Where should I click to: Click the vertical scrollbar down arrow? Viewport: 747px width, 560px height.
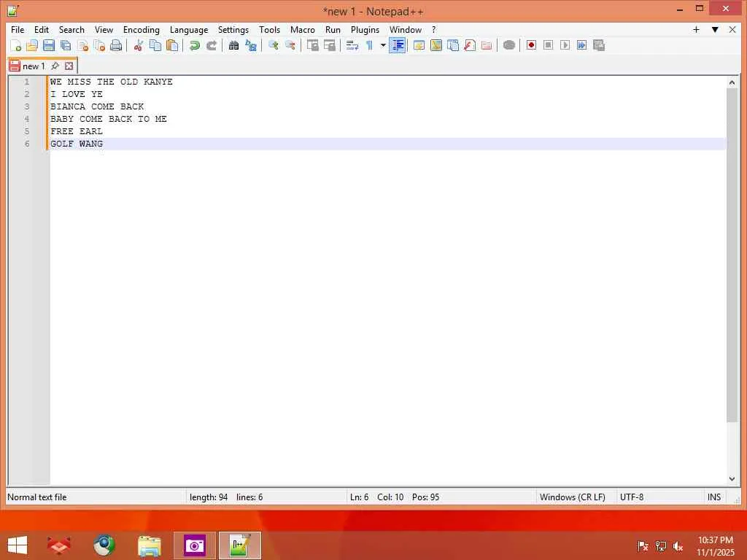[x=732, y=479]
